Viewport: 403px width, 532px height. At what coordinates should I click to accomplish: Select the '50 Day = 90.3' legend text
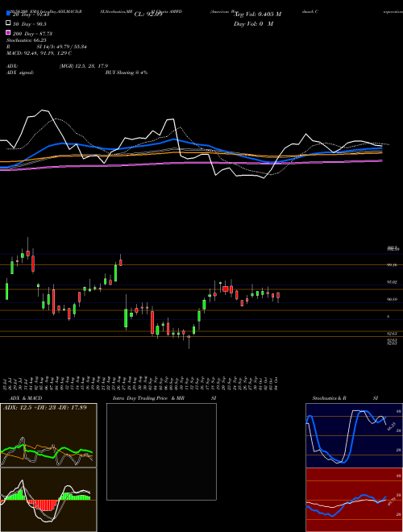30,23
